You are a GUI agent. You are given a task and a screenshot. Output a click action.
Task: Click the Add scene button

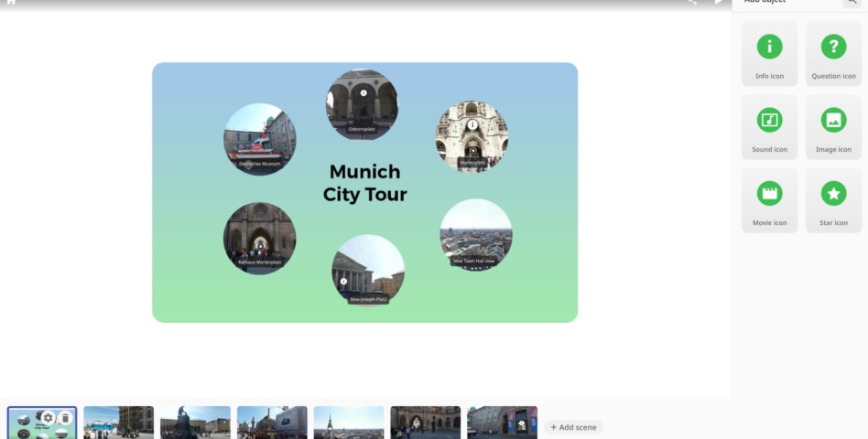[x=573, y=427]
